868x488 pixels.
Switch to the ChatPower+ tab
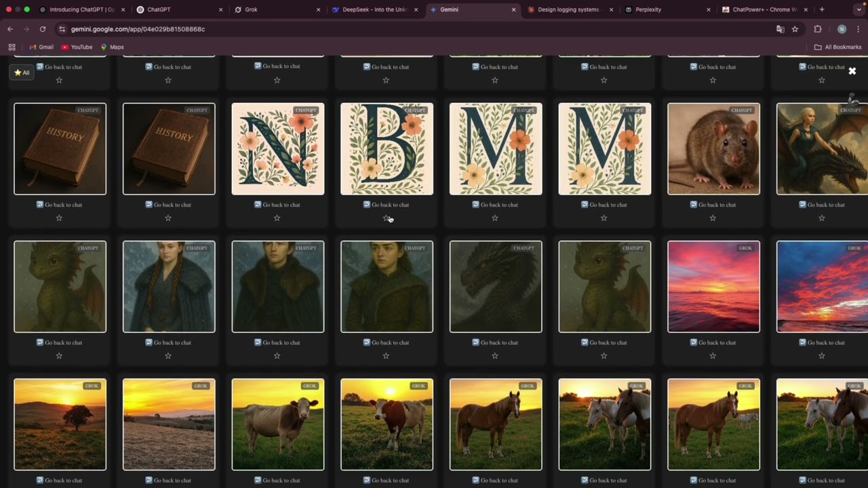pyautogui.click(x=765, y=9)
